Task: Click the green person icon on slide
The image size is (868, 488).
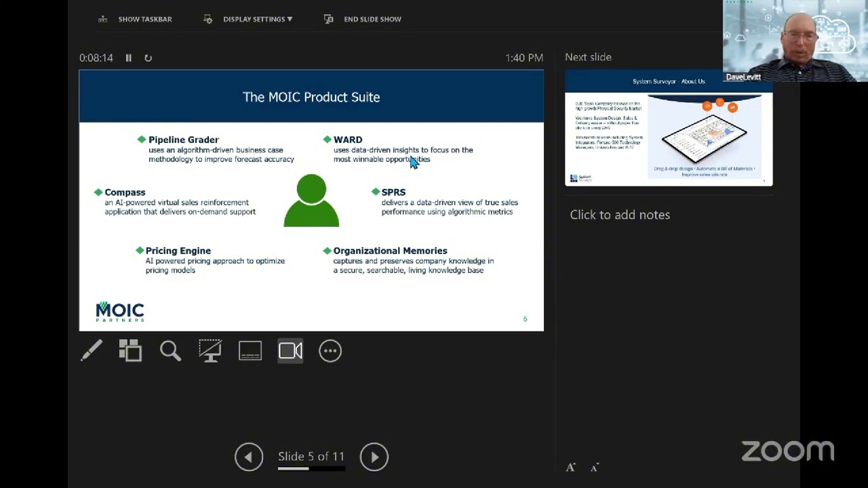Action: [x=311, y=201]
